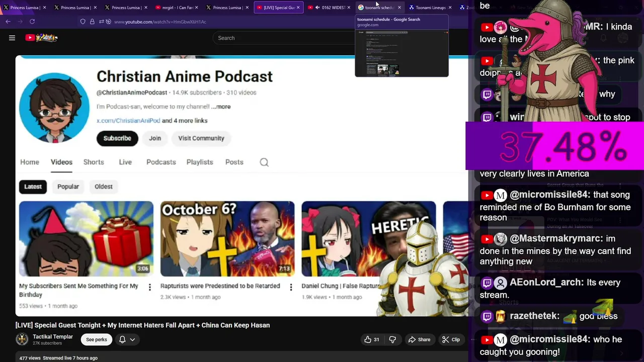Go back with the browser back arrow
The height and width of the screenshot is (362, 644).
click(x=8, y=22)
